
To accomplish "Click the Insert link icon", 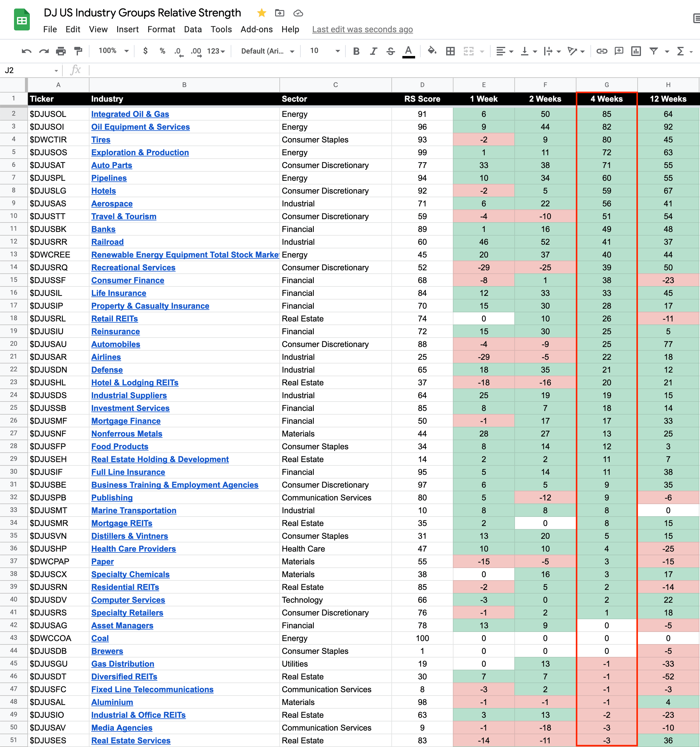I will pos(602,51).
